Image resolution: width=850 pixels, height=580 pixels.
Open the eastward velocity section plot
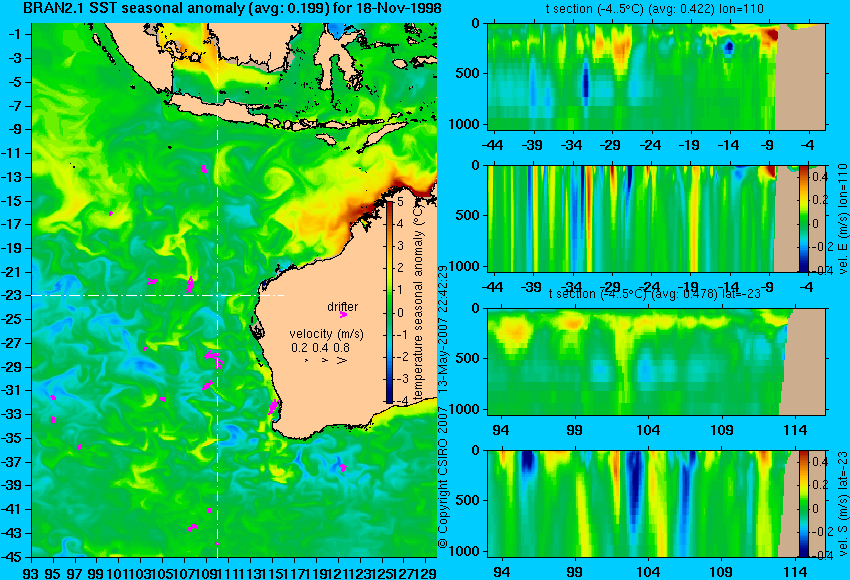(x=656, y=218)
